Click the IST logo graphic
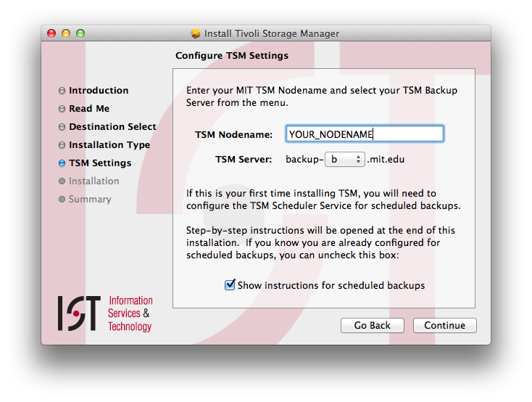The width and height of the screenshot is (532, 402). 80,313
